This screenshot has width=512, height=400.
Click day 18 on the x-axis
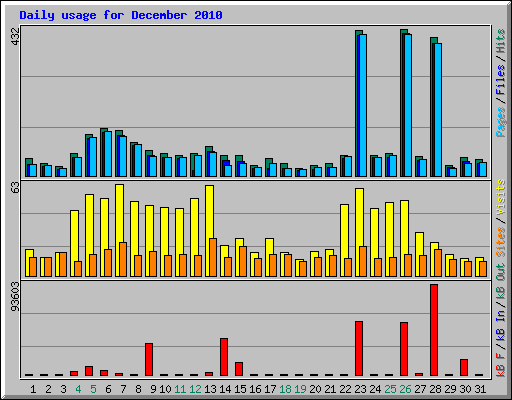tap(285, 389)
